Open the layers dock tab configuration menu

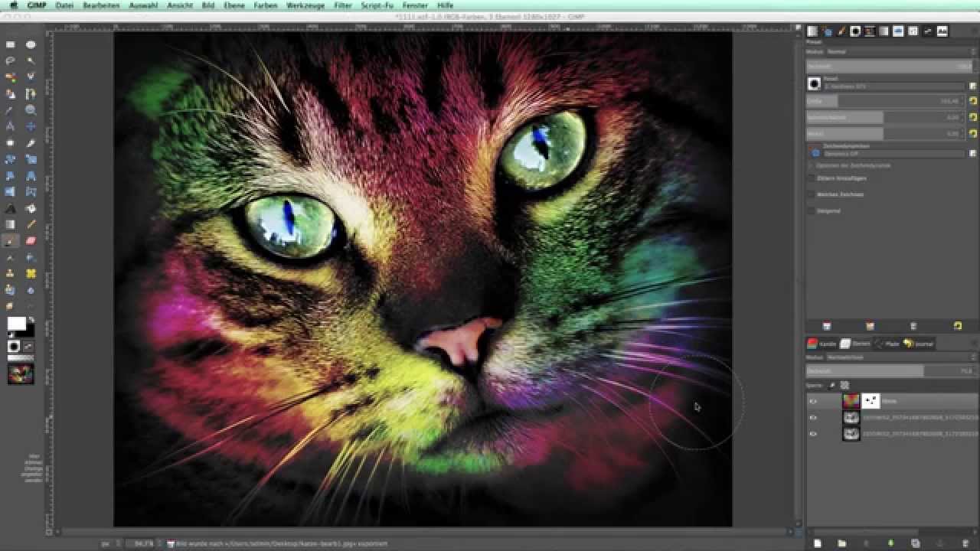click(973, 344)
